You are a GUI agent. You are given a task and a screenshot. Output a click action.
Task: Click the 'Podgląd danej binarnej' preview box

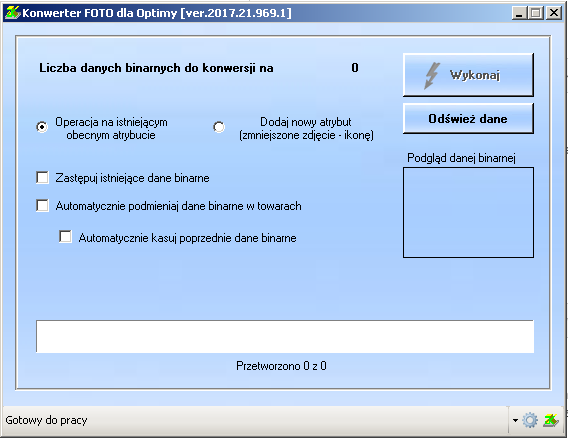point(468,212)
